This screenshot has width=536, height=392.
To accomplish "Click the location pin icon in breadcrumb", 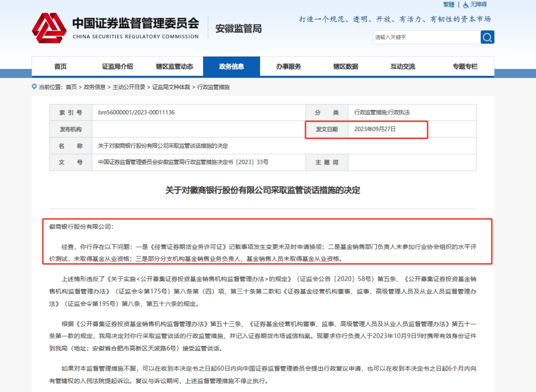I will click(x=34, y=86).
